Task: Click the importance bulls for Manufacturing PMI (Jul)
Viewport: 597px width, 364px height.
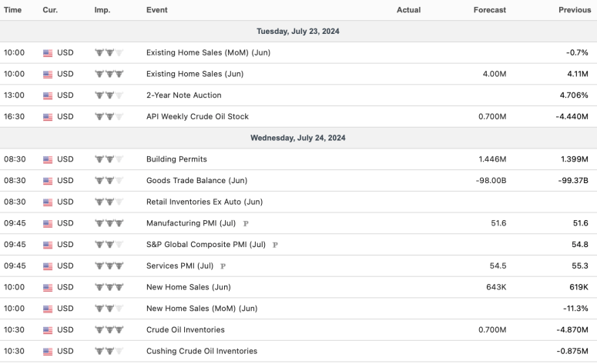Action: pos(109,223)
